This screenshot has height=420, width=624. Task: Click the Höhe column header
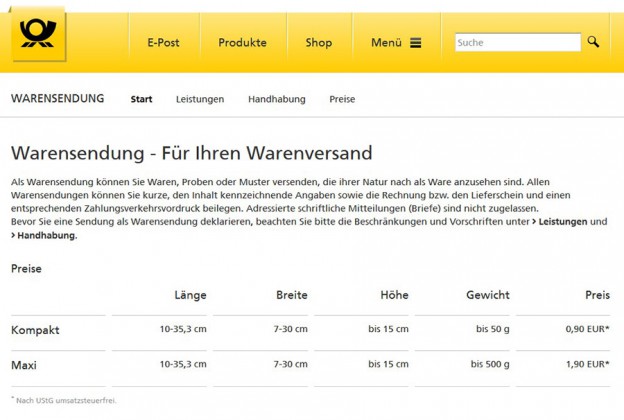coord(394,295)
